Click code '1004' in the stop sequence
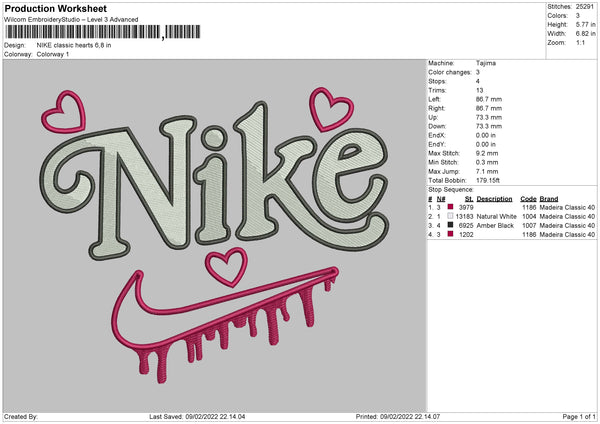 (x=529, y=217)
